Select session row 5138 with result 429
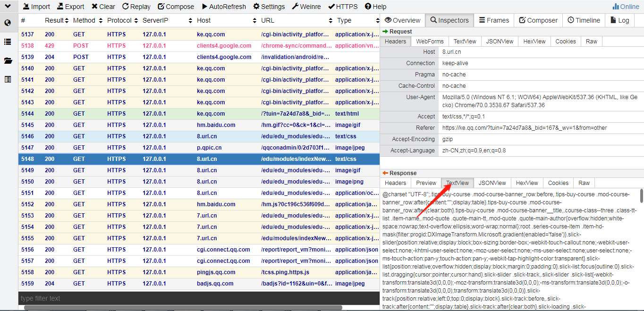The image size is (644, 311). (x=199, y=46)
